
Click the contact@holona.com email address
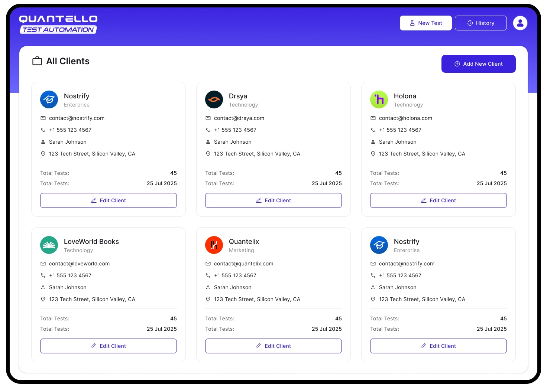406,118
